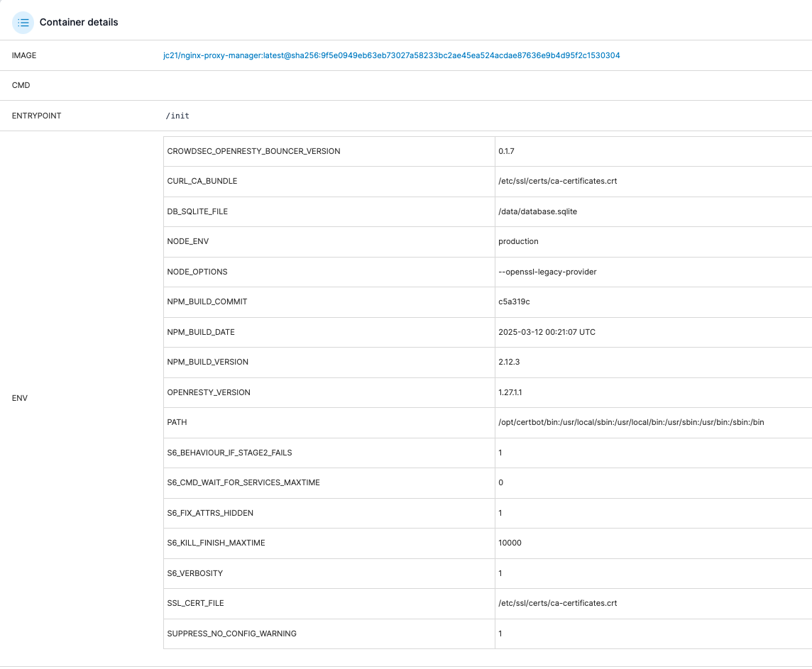
Task: Select the SUPPRESS_NO_CONFIG_WARNING variable name
Action: coord(231,634)
